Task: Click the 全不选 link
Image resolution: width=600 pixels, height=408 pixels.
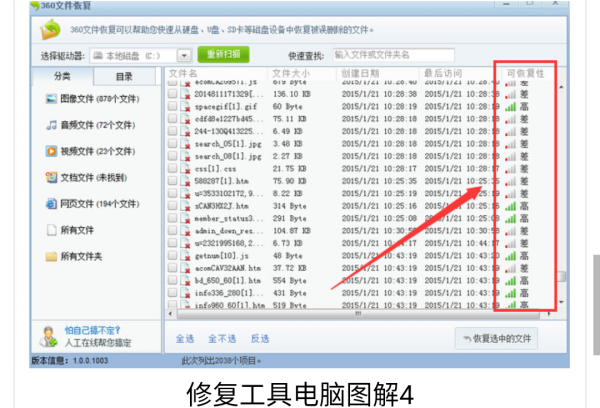Action: [222, 339]
